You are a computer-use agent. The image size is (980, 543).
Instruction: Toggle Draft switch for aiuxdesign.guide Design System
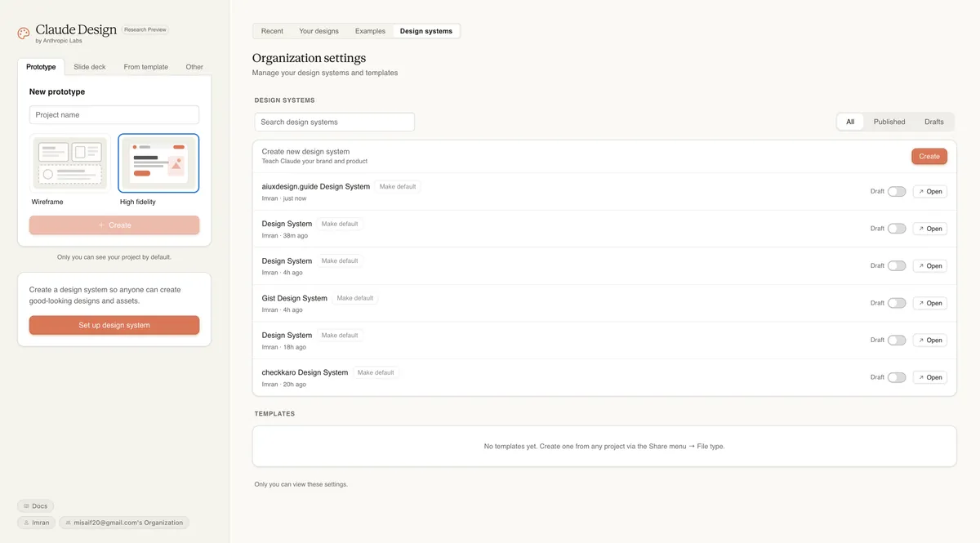896,192
